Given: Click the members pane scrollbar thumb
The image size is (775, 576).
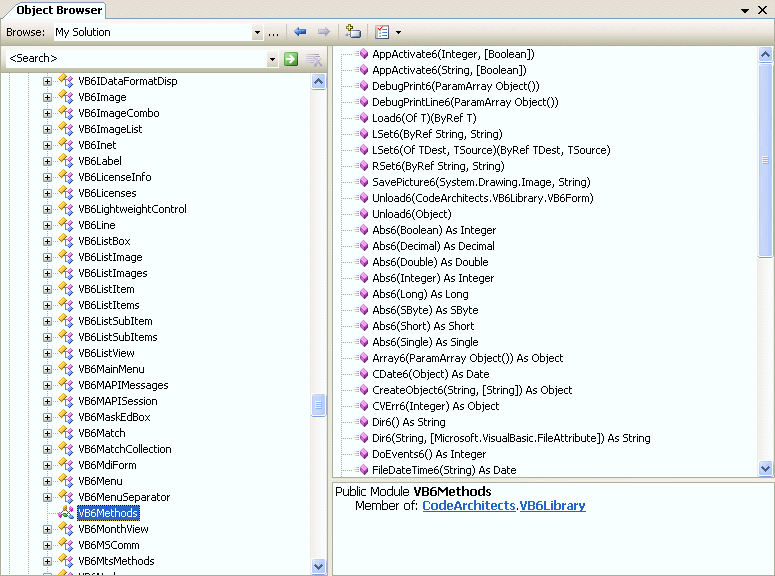Looking at the screenshot, I should point(765,160).
